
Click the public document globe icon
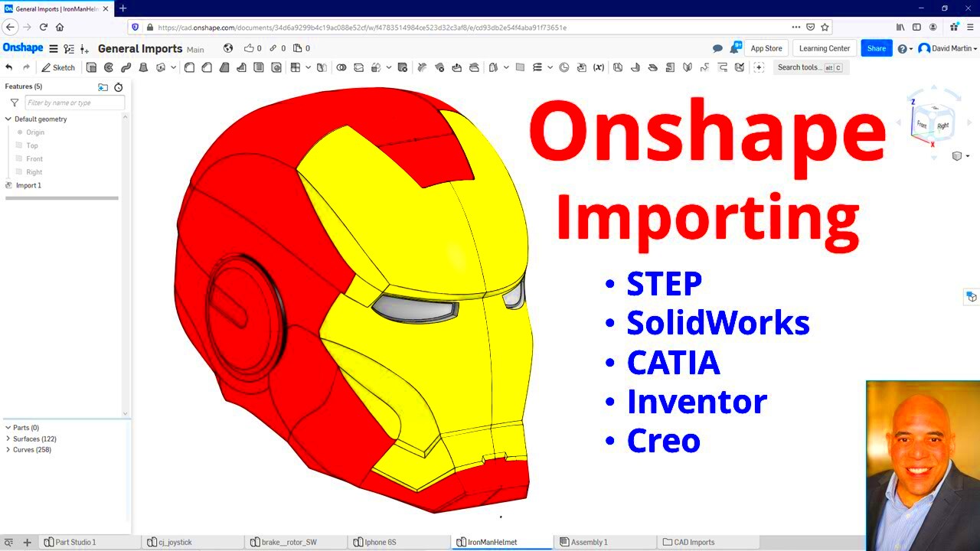(x=227, y=48)
